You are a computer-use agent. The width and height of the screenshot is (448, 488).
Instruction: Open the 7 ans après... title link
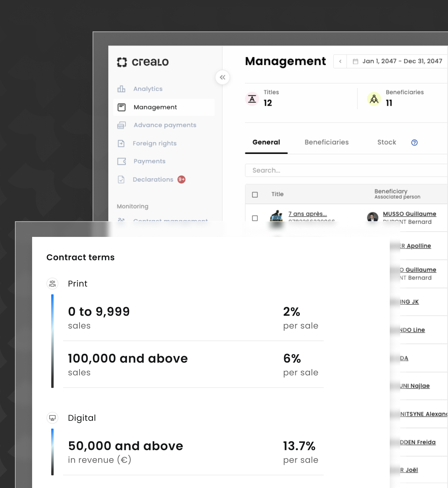[x=308, y=214]
